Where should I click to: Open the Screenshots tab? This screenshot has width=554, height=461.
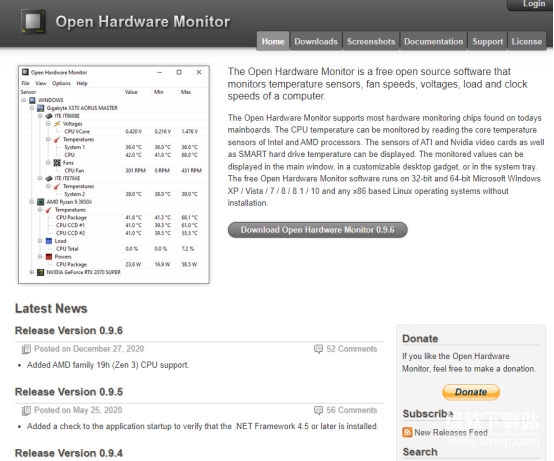pos(371,41)
